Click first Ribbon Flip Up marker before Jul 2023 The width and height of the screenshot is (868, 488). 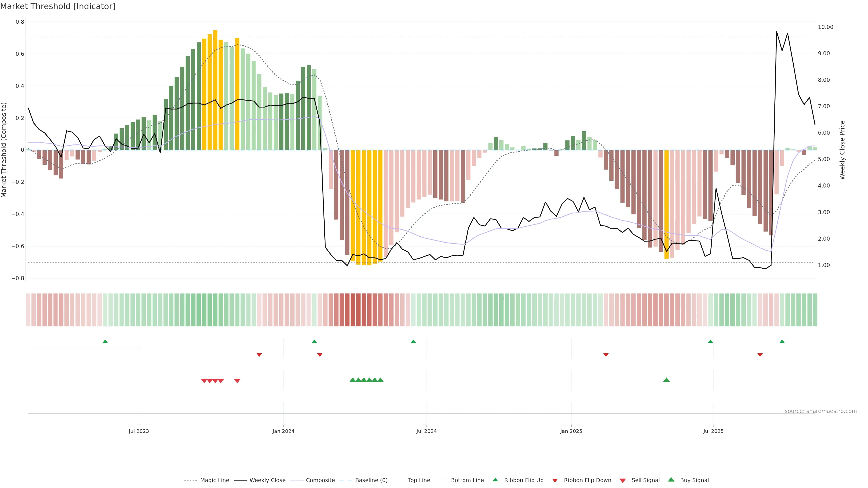pyautogui.click(x=105, y=342)
